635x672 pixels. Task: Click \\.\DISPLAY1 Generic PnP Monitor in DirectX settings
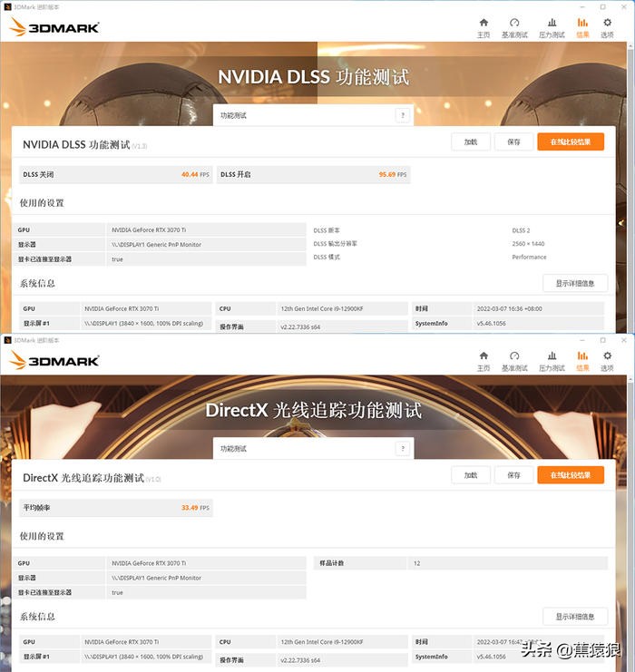coord(157,578)
